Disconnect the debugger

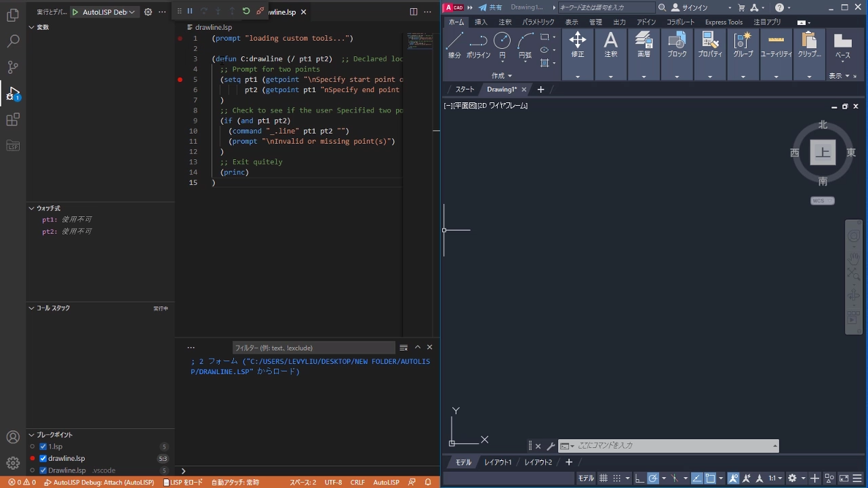[x=260, y=12]
